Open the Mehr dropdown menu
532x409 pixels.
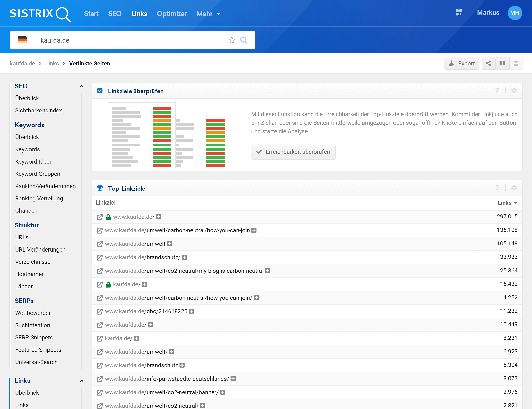(x=208, y=14)
